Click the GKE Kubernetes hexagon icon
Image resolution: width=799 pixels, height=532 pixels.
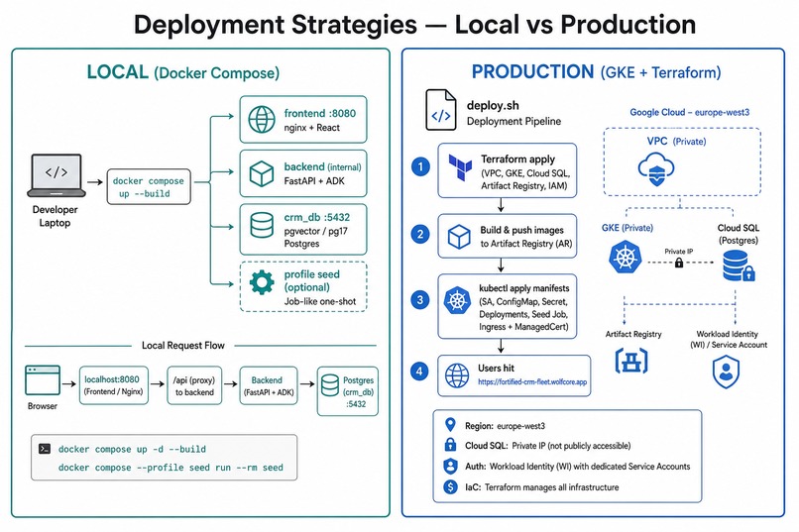pos(625,258)
